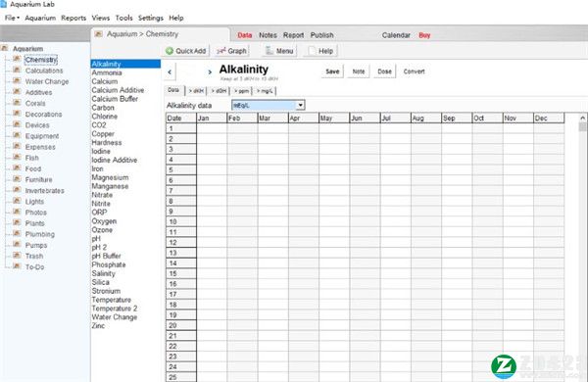The width and height of the screenshot is (588, 382).
Task: Click the icon beside Trash tree item
Action: pyautogui.click(x=17, y=256)
